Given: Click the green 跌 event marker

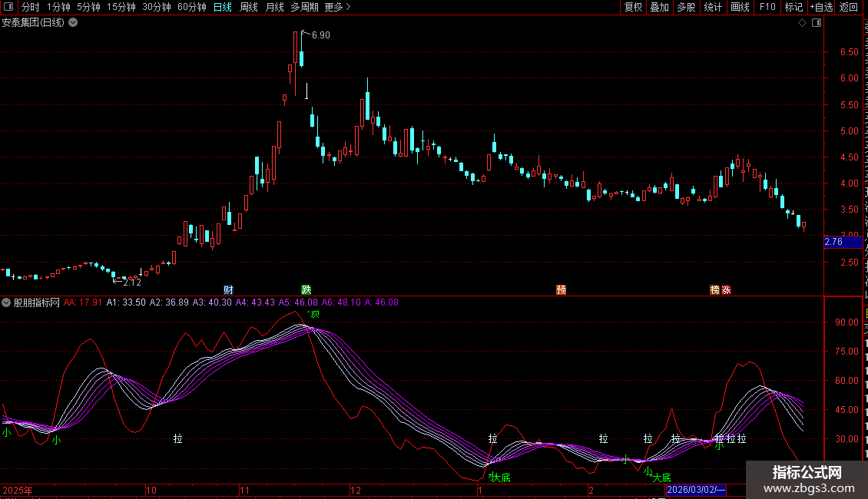Looking at the screenshot, I should (x=306, y=290).
